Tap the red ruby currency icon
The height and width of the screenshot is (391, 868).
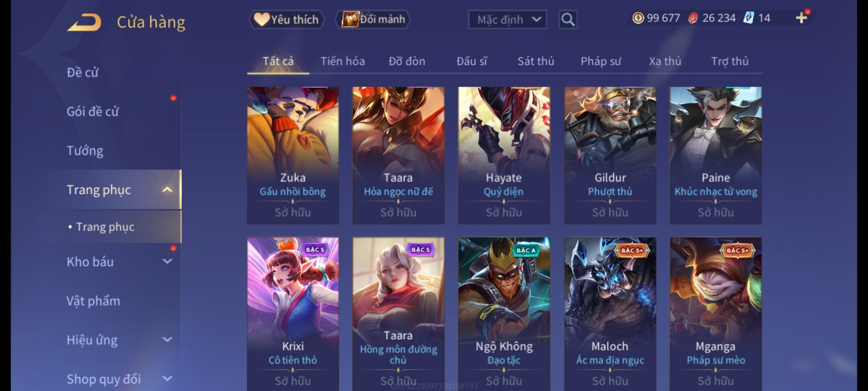[693, 18]
